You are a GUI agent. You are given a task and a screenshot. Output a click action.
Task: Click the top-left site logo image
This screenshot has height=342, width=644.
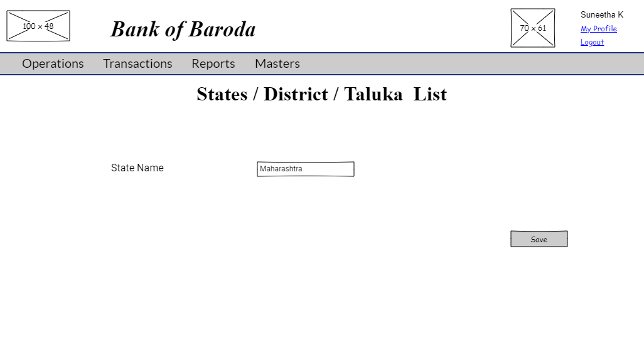click(38, 26)
